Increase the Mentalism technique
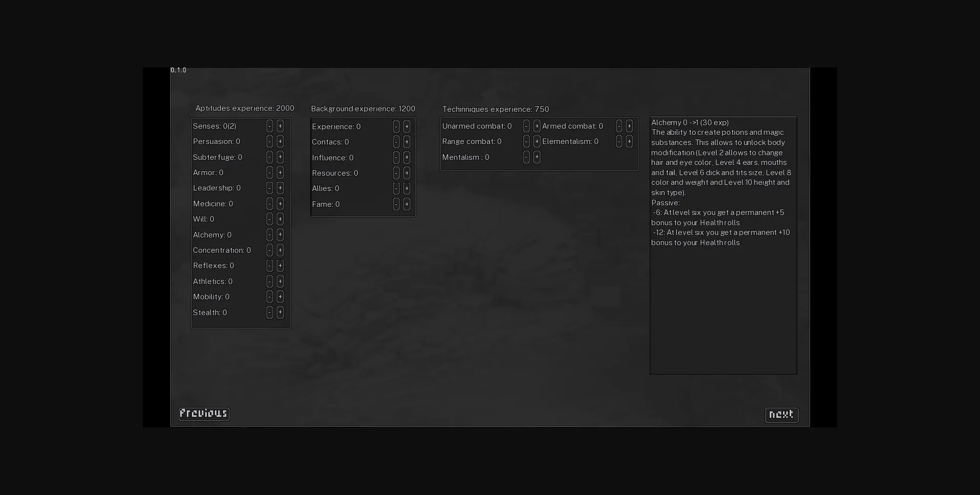 537,157
